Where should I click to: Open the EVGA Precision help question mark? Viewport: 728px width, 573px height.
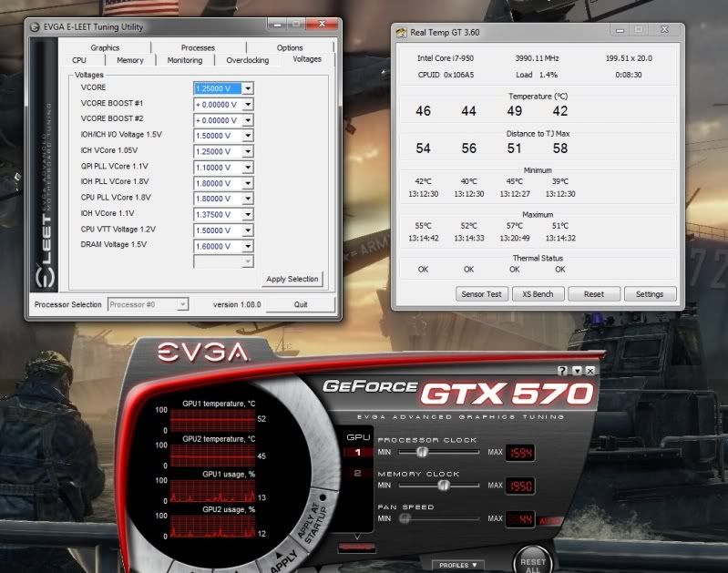(x=563, y=370)
